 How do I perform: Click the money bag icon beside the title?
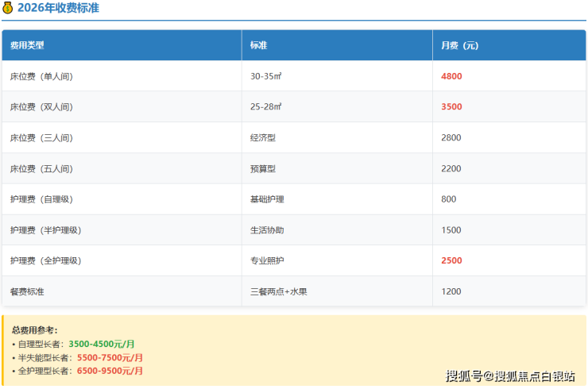(8, 9)
